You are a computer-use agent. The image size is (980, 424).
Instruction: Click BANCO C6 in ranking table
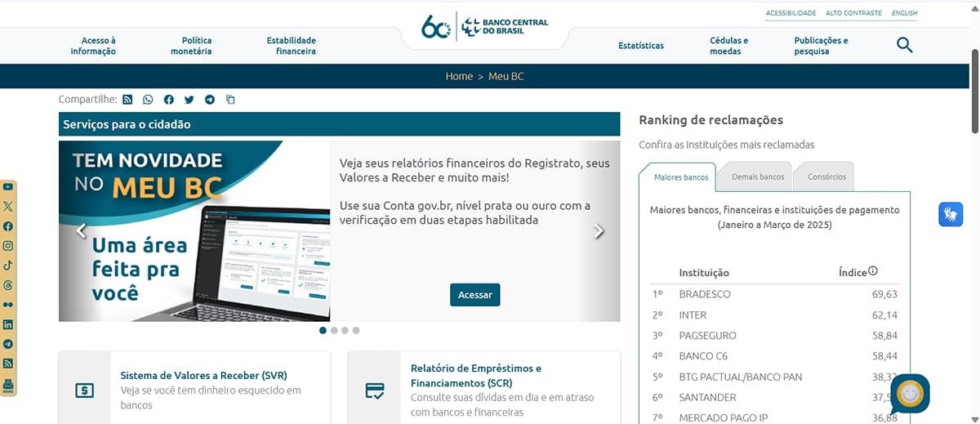tap(703, 356)
